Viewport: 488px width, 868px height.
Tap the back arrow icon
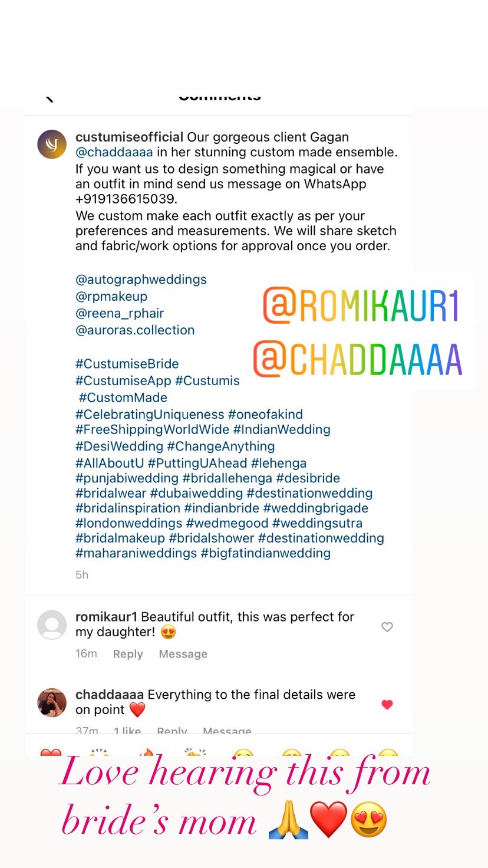tap(50, 98)
